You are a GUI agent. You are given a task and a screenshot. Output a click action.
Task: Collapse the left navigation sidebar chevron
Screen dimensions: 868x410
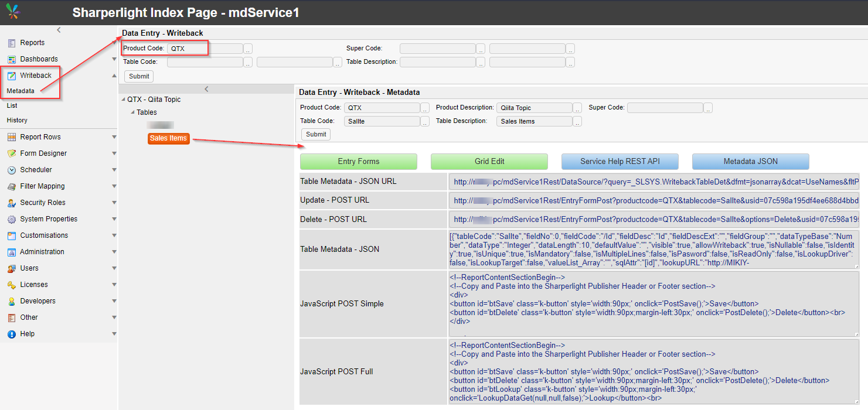59,30
